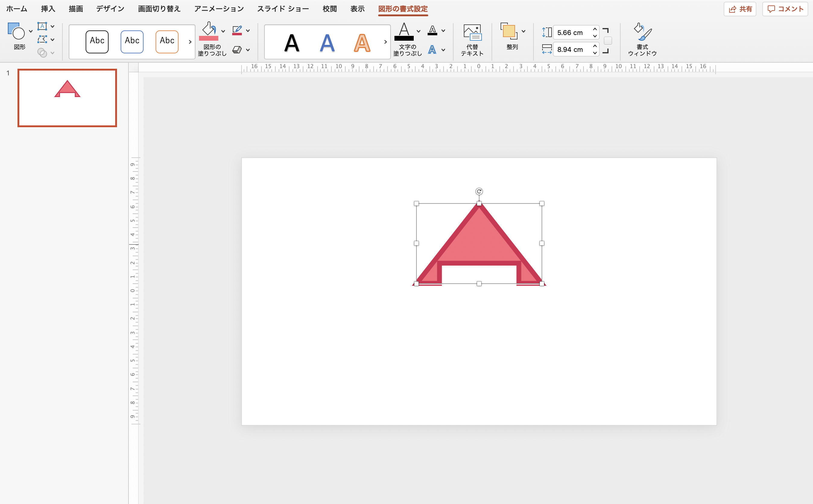
Task: Open the デザイン tab
Action: 110,9
